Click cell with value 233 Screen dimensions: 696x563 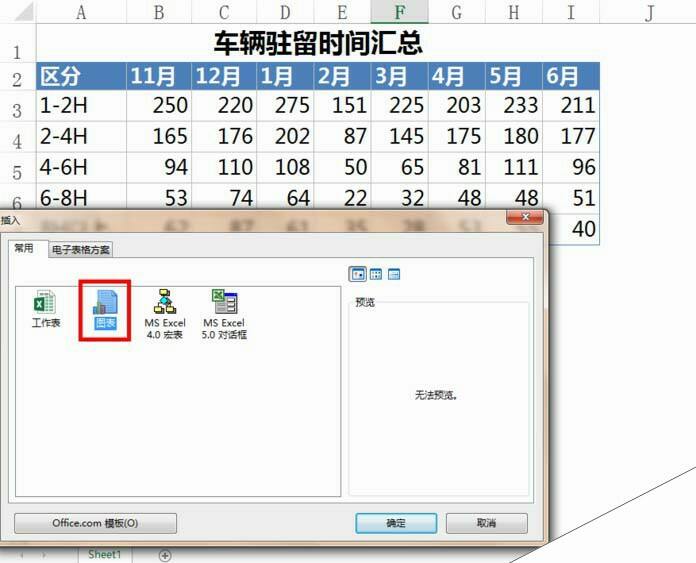(x=514, y=106)
